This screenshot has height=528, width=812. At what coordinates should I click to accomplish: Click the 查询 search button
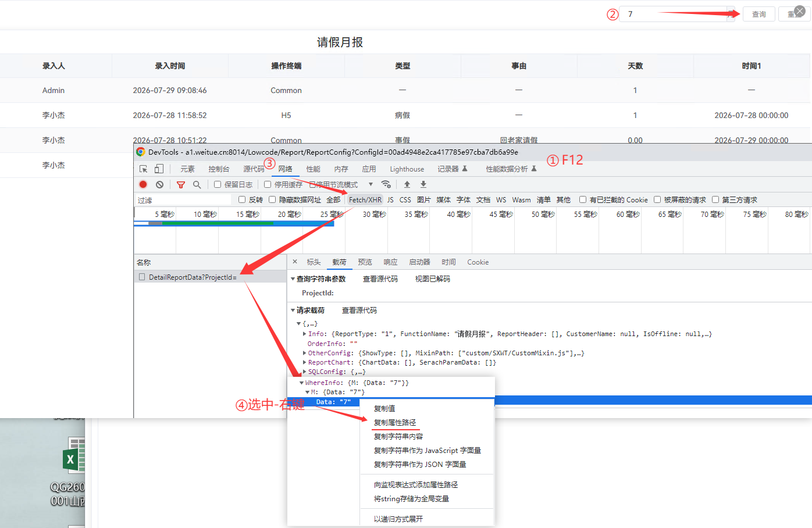[759, 14]
